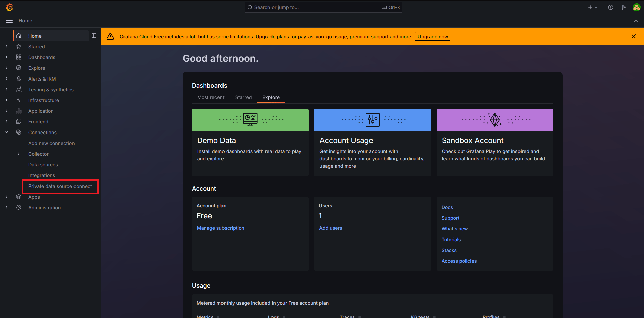Expand the Explore section chevron
The image size is (644, 318).
pyautogui.click(x=7, y=68)
